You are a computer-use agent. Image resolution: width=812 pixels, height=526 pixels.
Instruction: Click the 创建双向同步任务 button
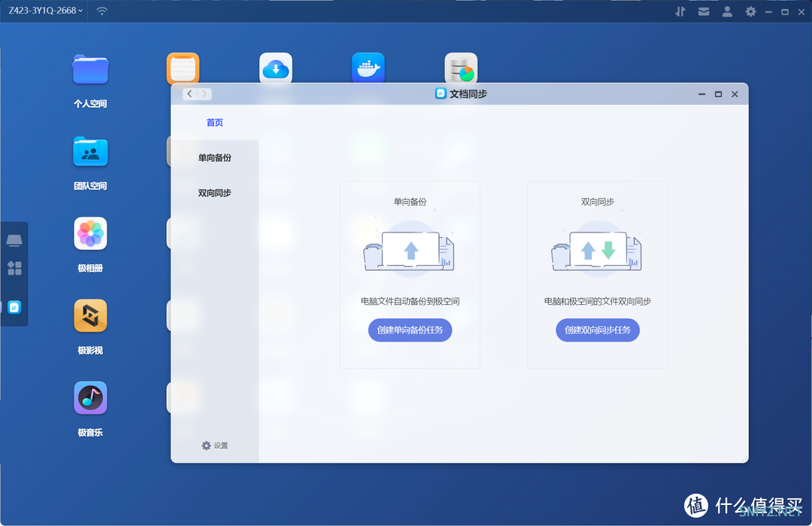(x=598, y=330)
